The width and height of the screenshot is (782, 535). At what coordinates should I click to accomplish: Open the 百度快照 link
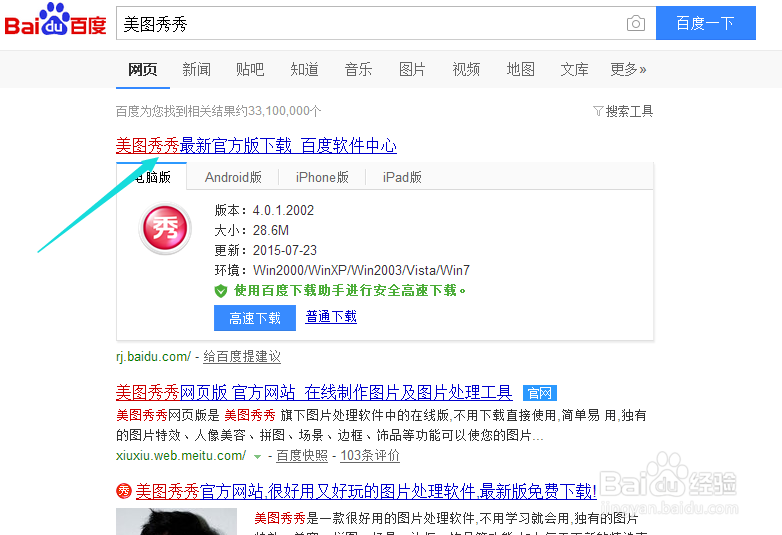302,456
